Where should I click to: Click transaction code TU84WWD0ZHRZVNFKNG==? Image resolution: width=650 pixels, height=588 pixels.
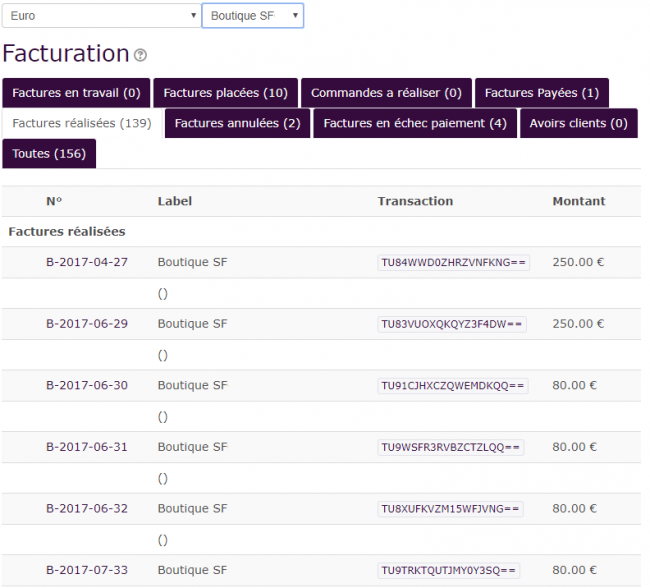453,263
